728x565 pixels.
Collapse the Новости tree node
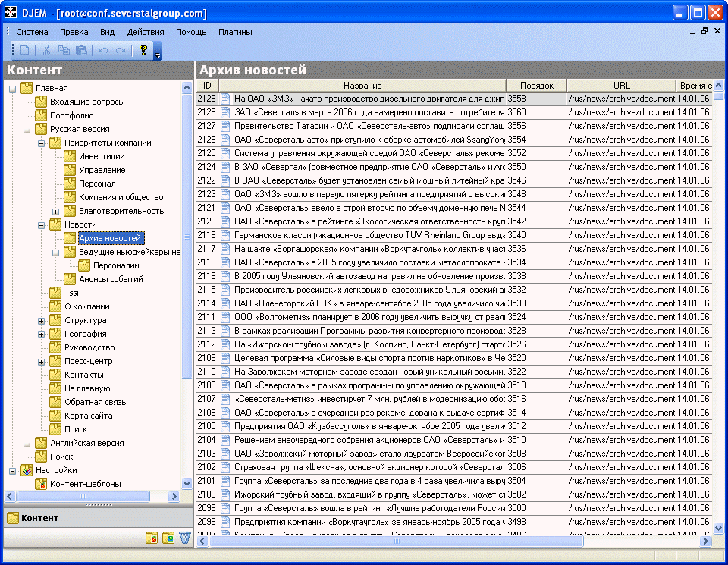(x=41, y=225)
